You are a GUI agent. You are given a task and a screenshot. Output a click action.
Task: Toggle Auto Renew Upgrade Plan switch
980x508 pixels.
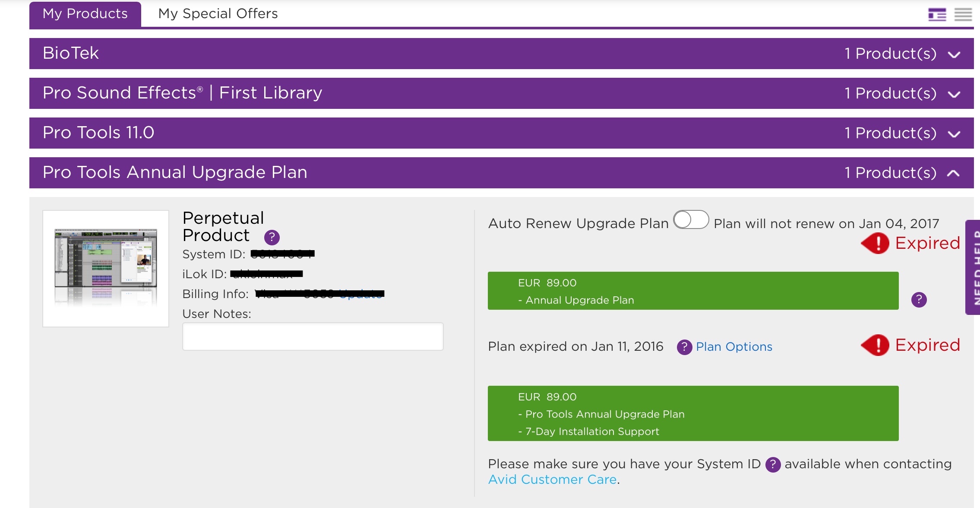[691, 220]
